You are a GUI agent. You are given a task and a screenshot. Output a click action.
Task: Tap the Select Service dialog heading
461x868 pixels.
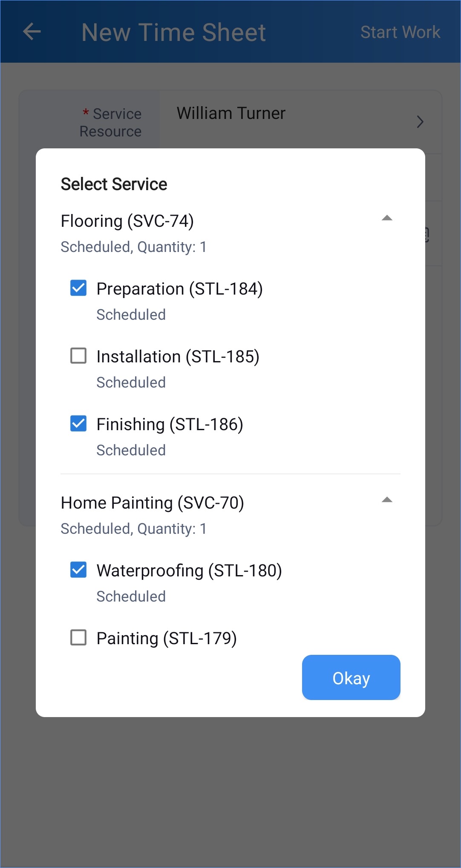pos(114,184)
